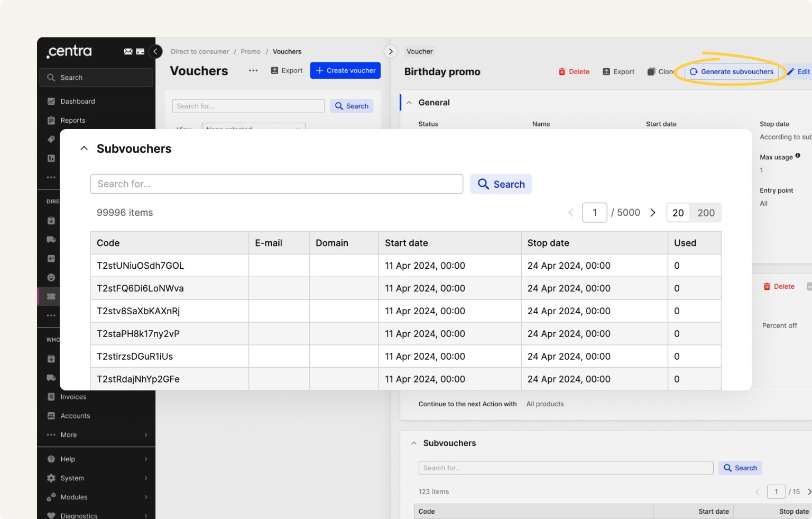Collapse the sidebar with the left chevron circle
The image size is (812, 519).
[155, 51]
